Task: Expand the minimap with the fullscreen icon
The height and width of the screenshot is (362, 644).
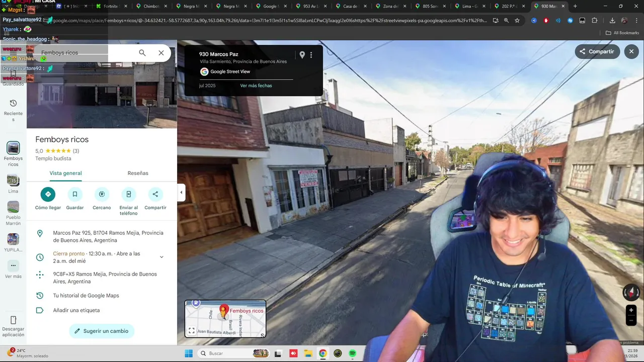Action: click(192, 331)
